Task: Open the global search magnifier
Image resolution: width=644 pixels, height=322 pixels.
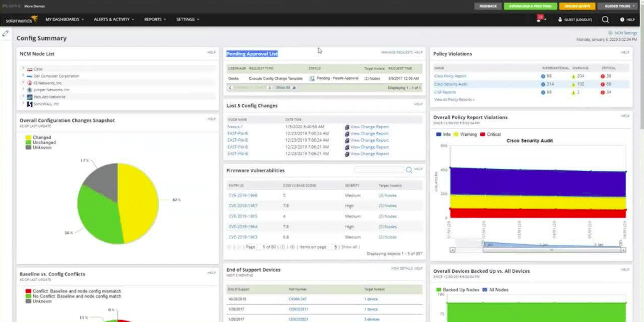Action: point(605,19)
